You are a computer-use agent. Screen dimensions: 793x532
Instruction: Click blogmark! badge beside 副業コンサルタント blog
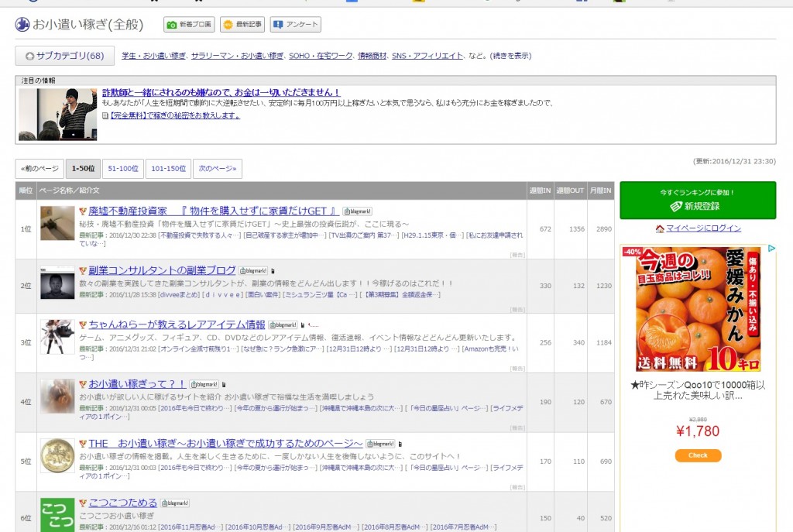pyautogui.click(x=252, y=271)
